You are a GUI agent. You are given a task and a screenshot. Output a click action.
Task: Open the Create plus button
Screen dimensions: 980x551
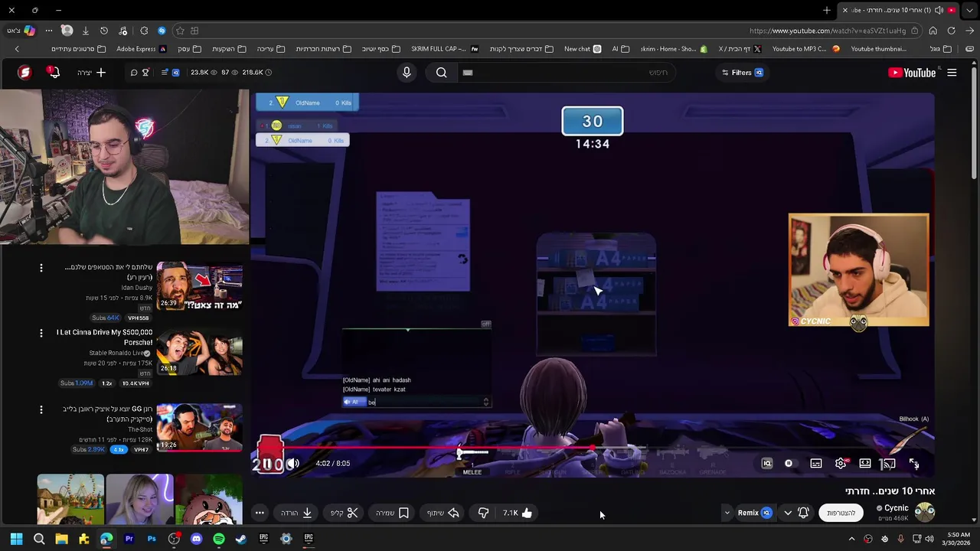92,73
